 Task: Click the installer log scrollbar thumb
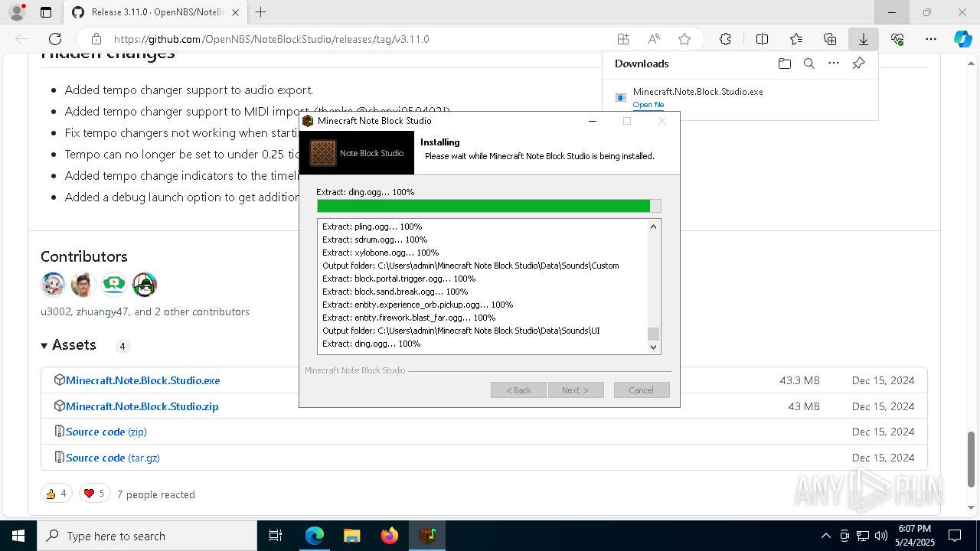(x=653, y=334)
